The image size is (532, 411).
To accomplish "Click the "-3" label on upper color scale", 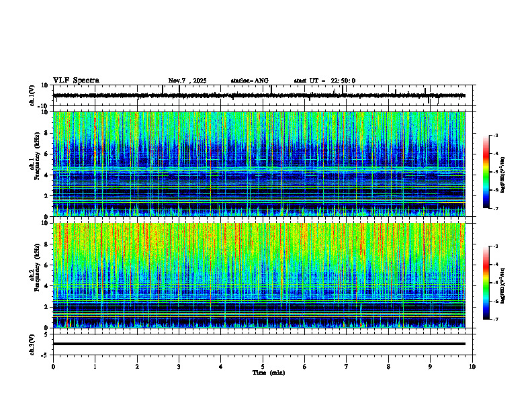I will [x=496, y=135].
